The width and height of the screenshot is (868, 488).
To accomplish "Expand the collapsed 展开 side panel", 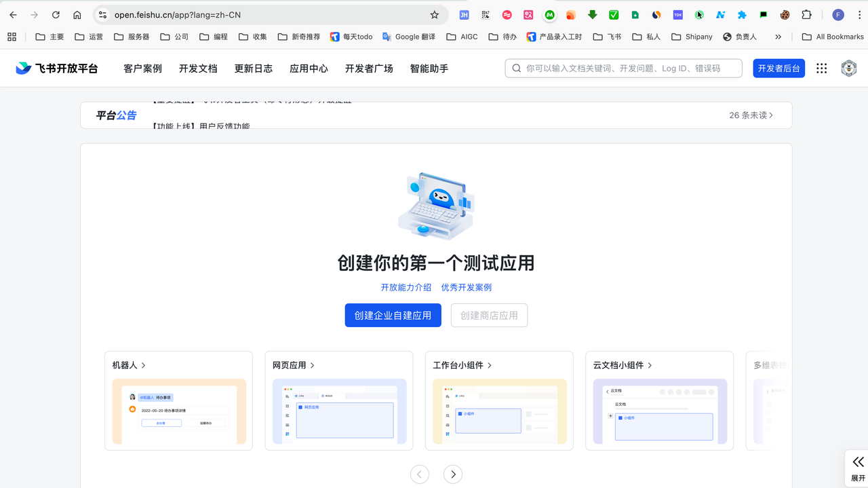I will pos(857,468).
